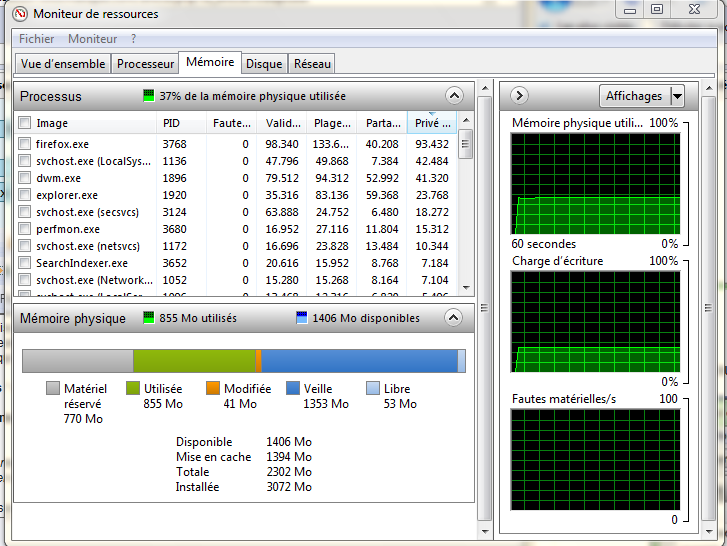The image size is (727, 546).
Task: Click the process list scroll up arrow
Action: click(466, 120)
